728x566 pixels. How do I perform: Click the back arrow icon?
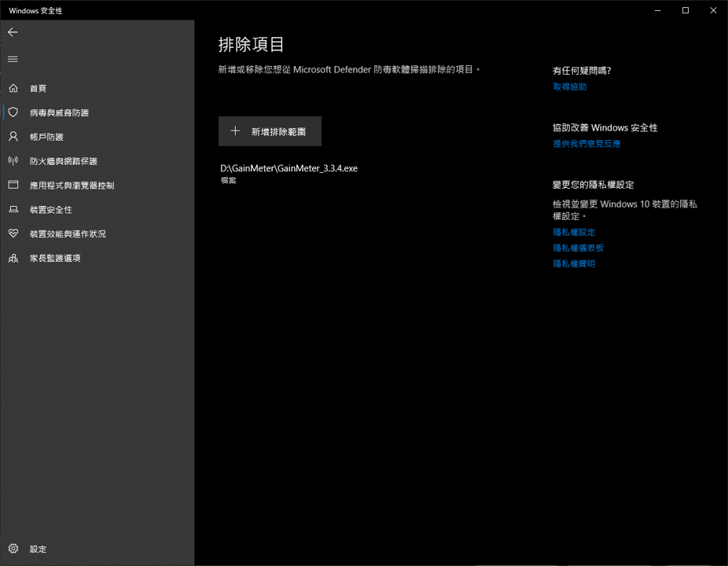pos(13,32)
